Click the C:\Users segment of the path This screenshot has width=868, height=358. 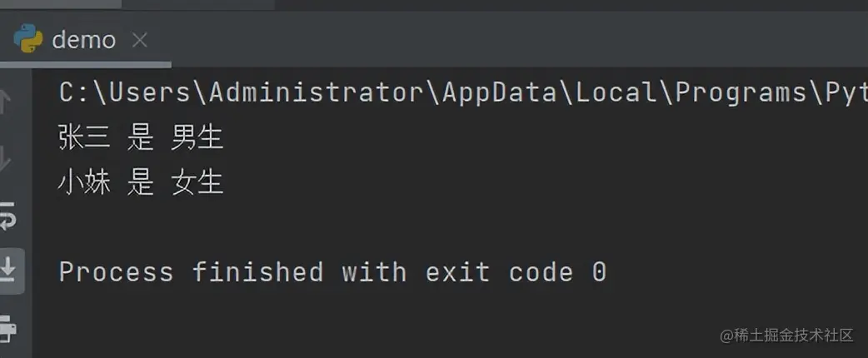point(125,93)
